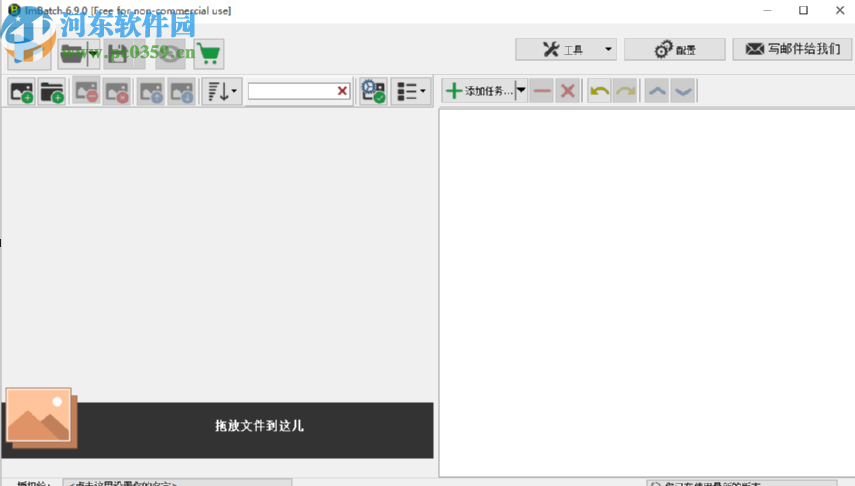Open the 配置 settings button

click(675, 50)
